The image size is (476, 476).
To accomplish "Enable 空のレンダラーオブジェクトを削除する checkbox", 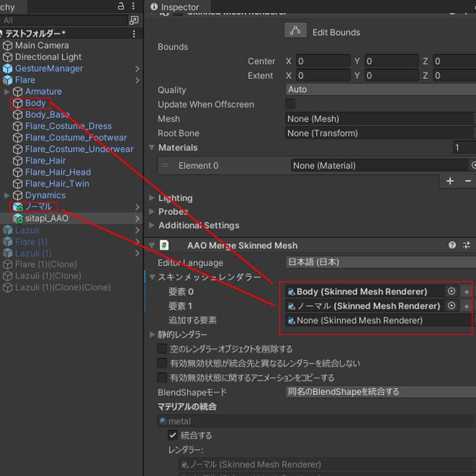I will click(x=162, y=349).
